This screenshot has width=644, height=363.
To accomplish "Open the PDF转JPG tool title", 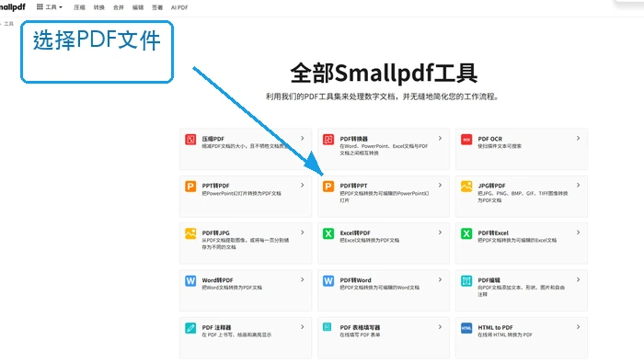I will (x=215, y=233).
